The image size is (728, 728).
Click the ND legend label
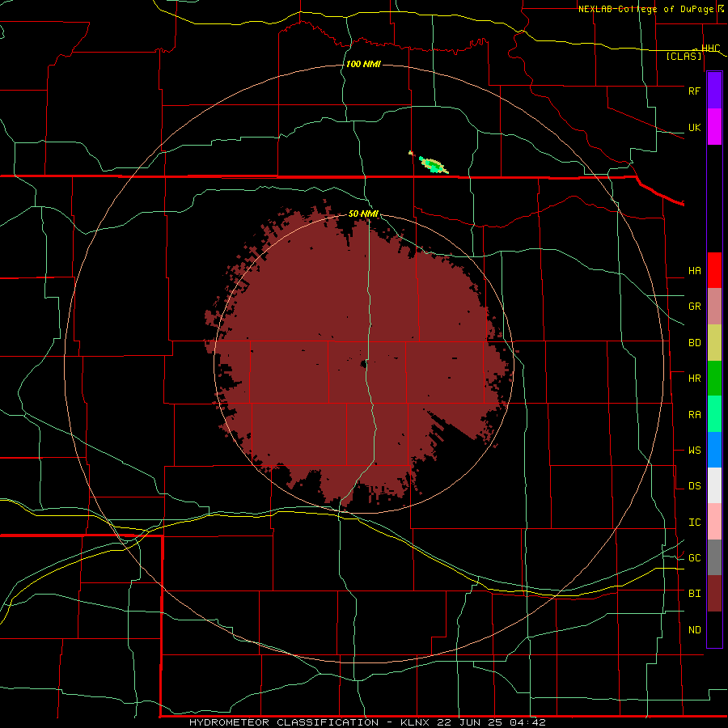[694, 630]
